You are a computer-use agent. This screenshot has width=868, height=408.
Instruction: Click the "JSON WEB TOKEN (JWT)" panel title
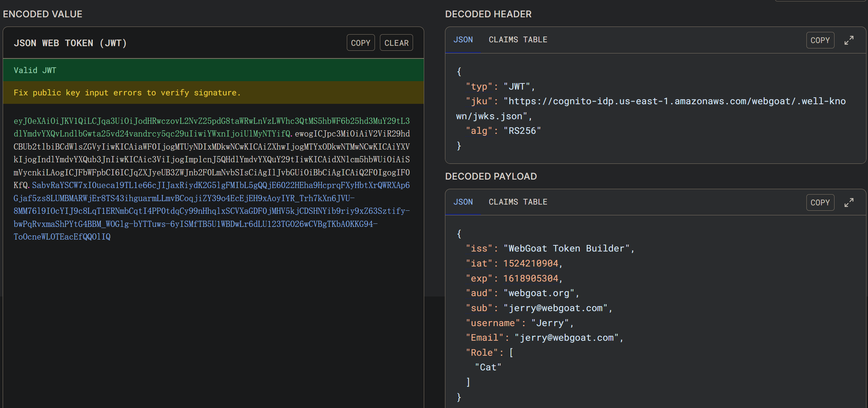point(70,43)
